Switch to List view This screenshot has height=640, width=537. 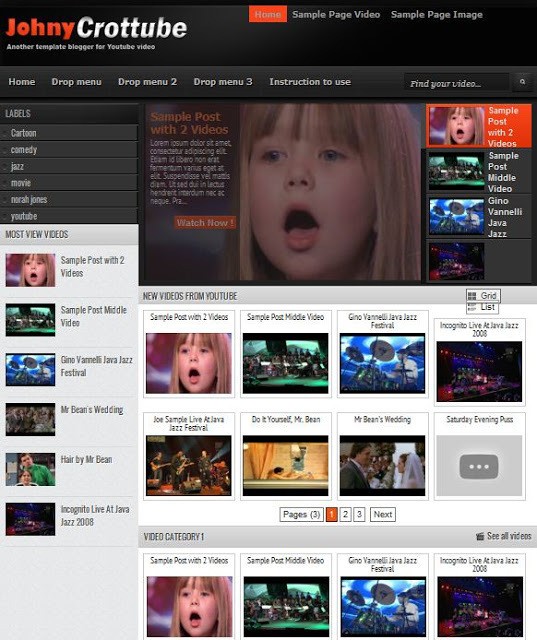pos(482,307)
